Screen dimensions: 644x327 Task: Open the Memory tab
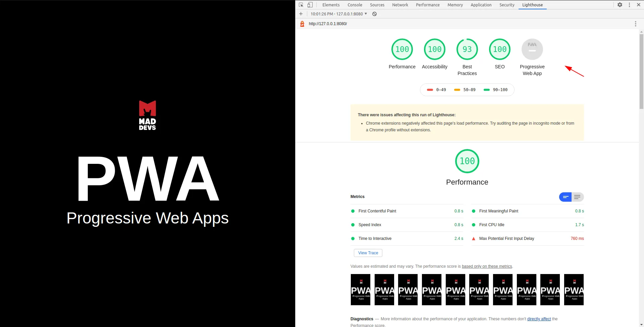tap(455, 5)
